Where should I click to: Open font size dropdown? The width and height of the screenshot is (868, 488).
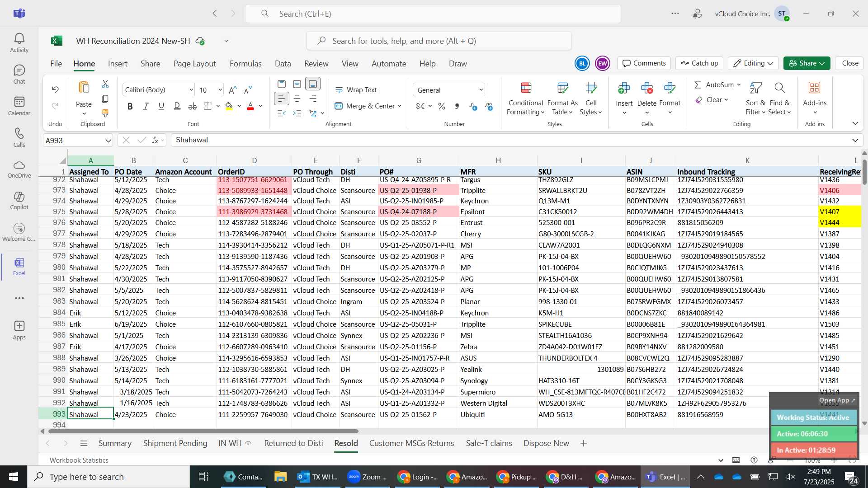pyautogui.click(x=220, y=90)
